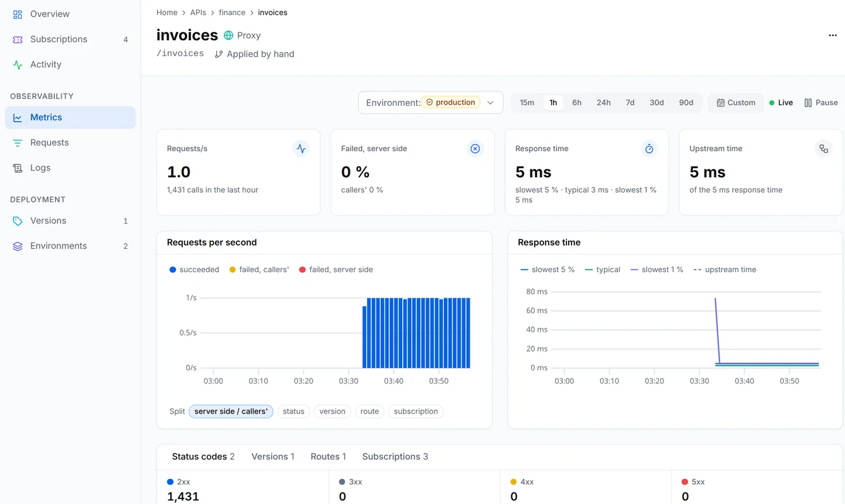Toggle the failed, server side legend series
The image size is (845, 504).
pyautogui.click(x=336, y=270)
